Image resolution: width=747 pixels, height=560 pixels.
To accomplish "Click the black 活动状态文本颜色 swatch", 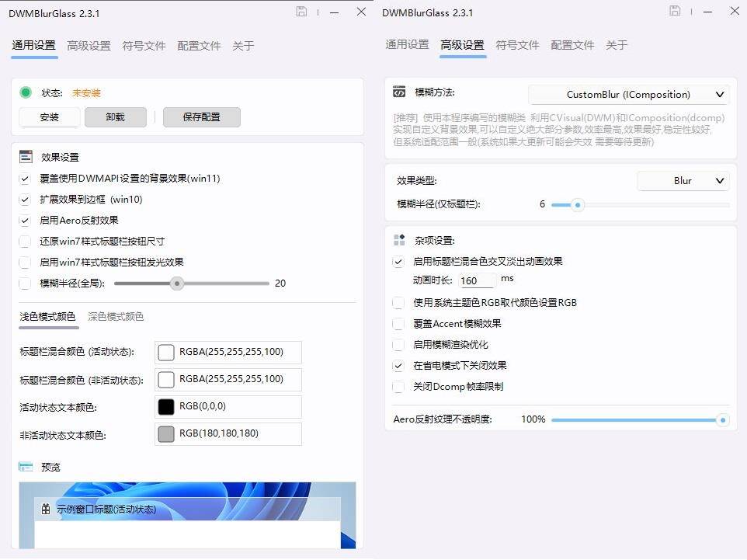I will point(166,406).
